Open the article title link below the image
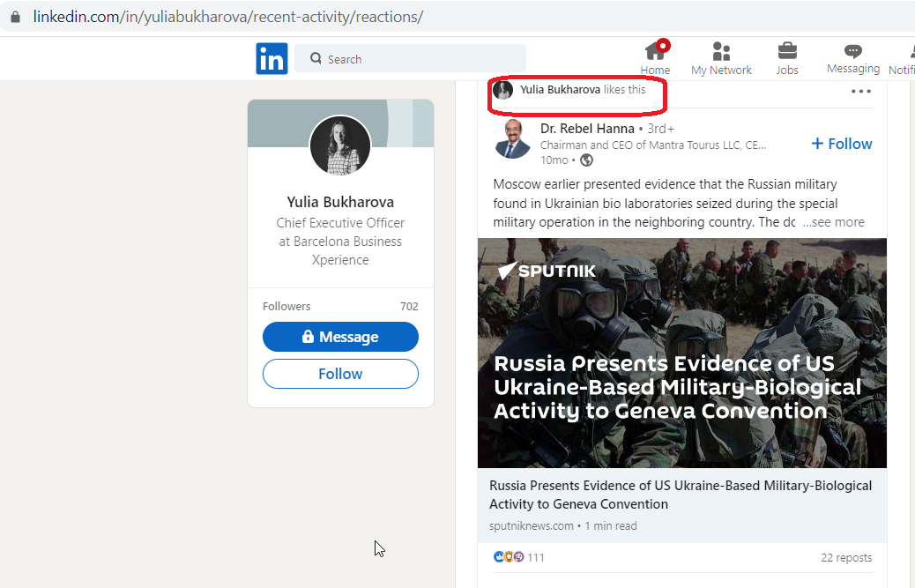The width and height of the screenshot is (915, 588). pyautogui.click(x=681, y=495)
